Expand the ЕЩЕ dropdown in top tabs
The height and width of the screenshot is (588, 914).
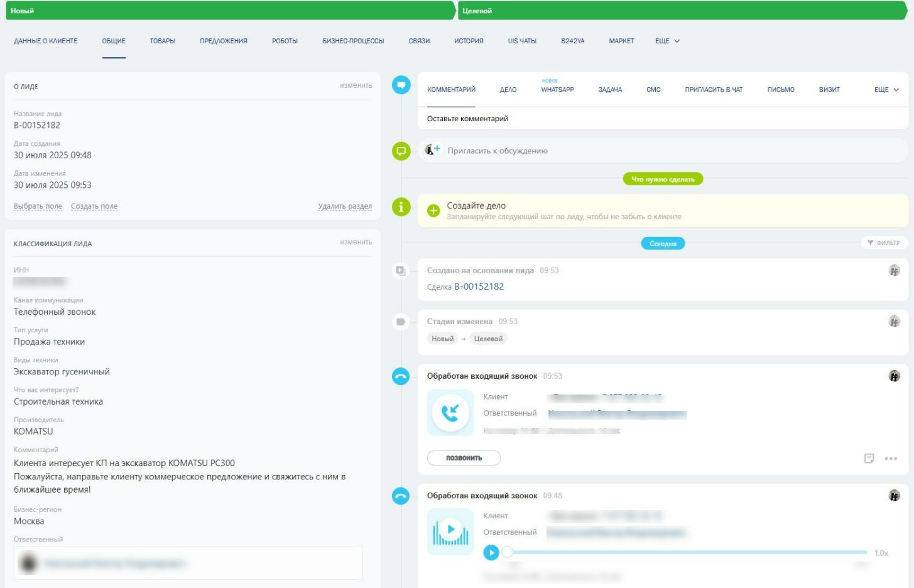tap(667, 41)
